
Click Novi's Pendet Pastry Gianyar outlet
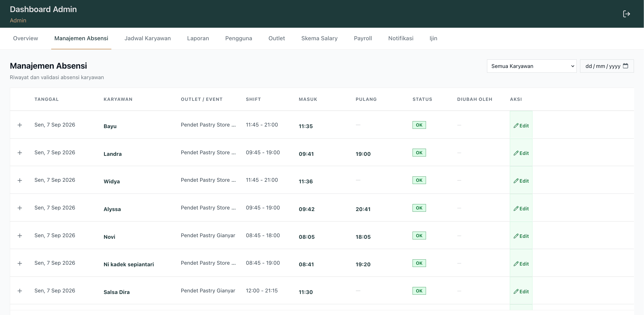coord(208,235)
